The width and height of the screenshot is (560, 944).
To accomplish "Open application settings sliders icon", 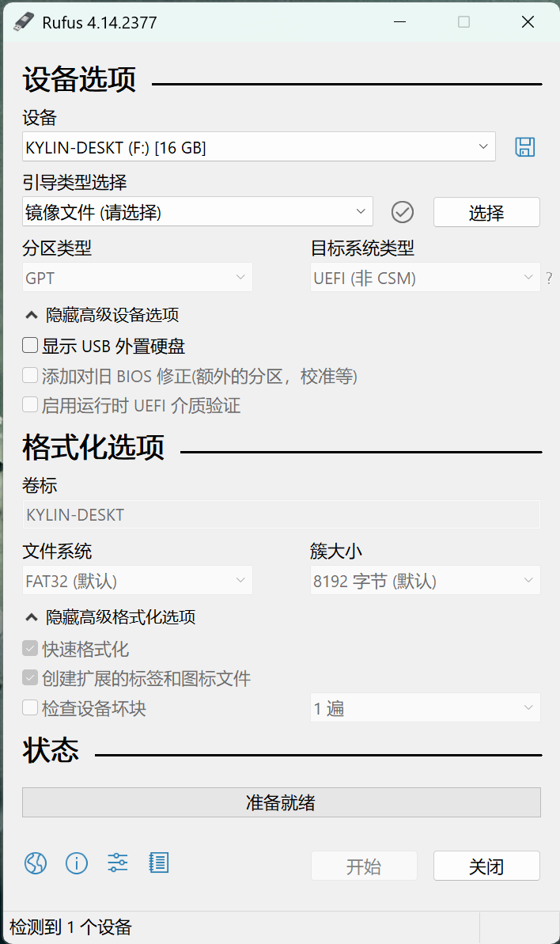I will (x=117, y=863).
